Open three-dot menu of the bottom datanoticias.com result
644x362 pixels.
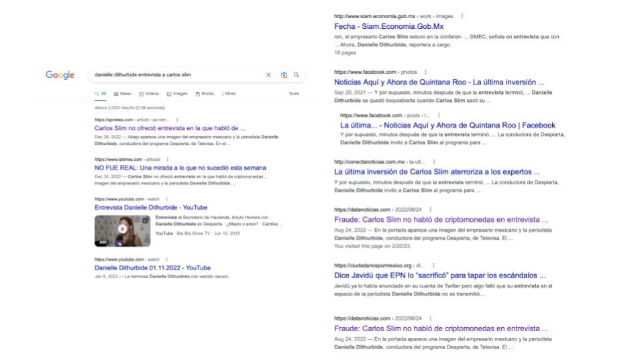tap(431, 318)
